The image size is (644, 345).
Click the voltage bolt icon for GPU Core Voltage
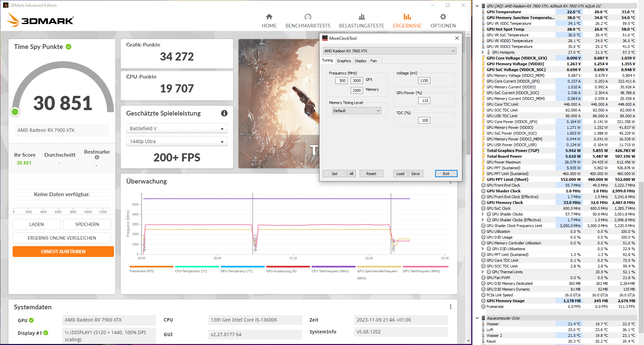tap(483, 58)
